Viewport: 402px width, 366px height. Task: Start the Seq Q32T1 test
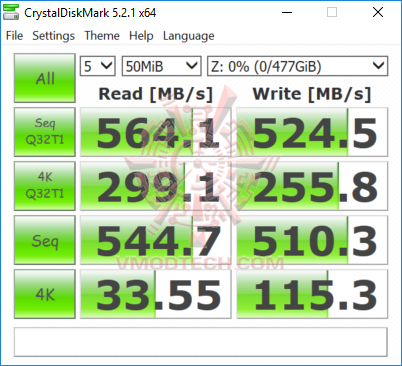click(x=45, y=132)
